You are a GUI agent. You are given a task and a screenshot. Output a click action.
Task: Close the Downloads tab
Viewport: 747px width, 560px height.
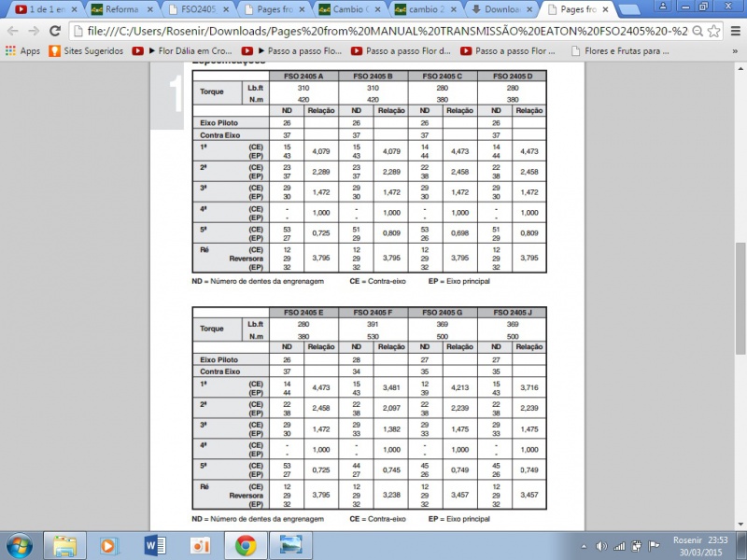tap(529, 9)
